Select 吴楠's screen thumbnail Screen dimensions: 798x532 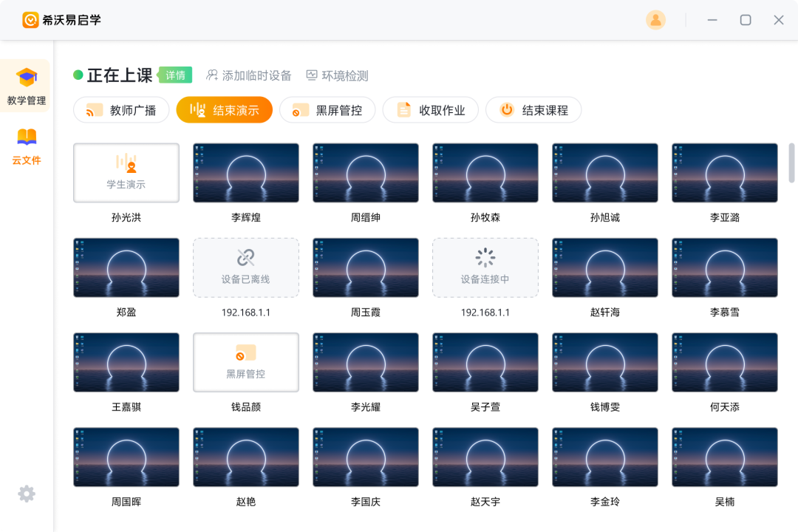click(725, 457)
